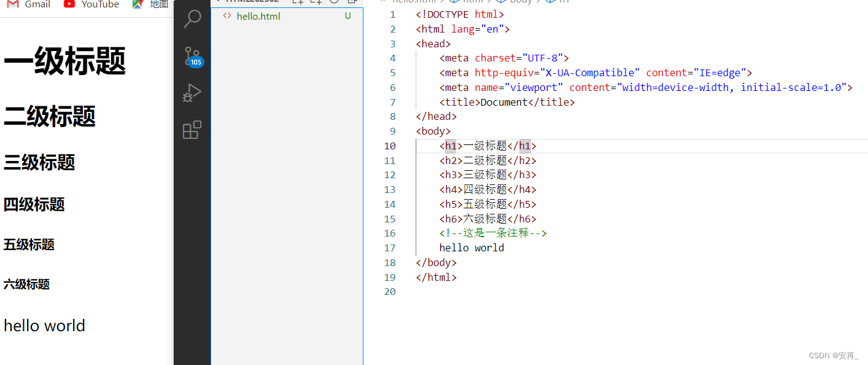
Task: Click the 二级标题 heading in browser
Action: click(x=50, y=116)
